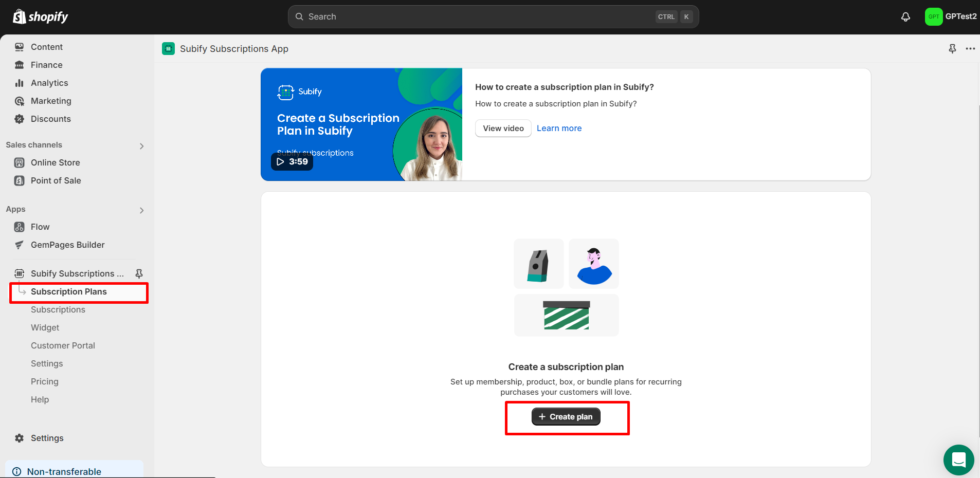
Task: Open the intercom chat bubble at bottom right
Action: point(958,460)
